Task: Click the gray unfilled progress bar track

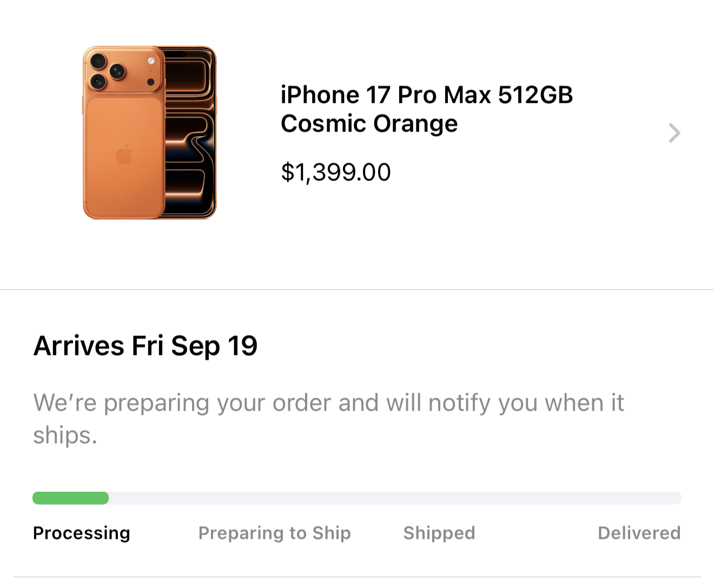Action: pyautogui.click(x=395, y=498)
